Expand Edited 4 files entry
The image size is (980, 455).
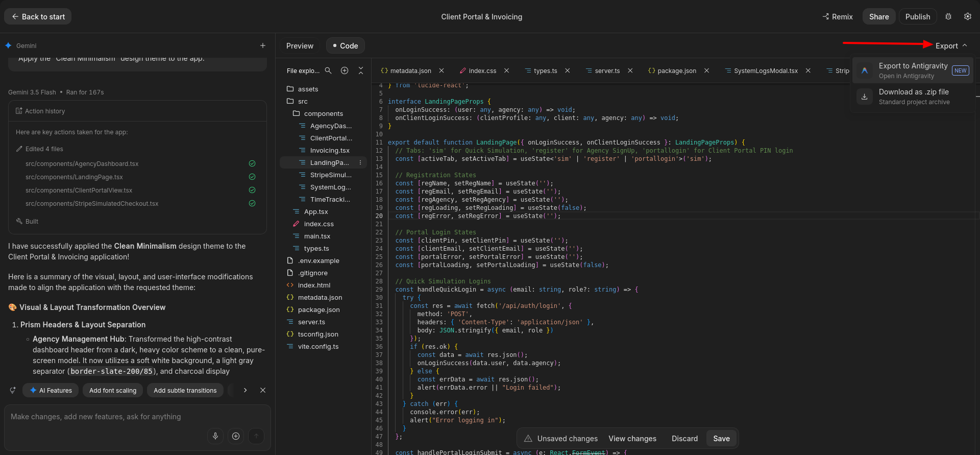39,149
